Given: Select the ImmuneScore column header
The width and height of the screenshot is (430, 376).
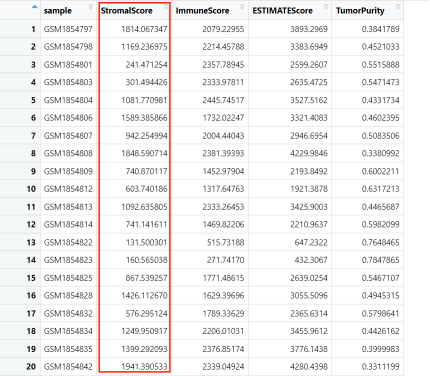Looking at the screenshot, I should (203, 11).
